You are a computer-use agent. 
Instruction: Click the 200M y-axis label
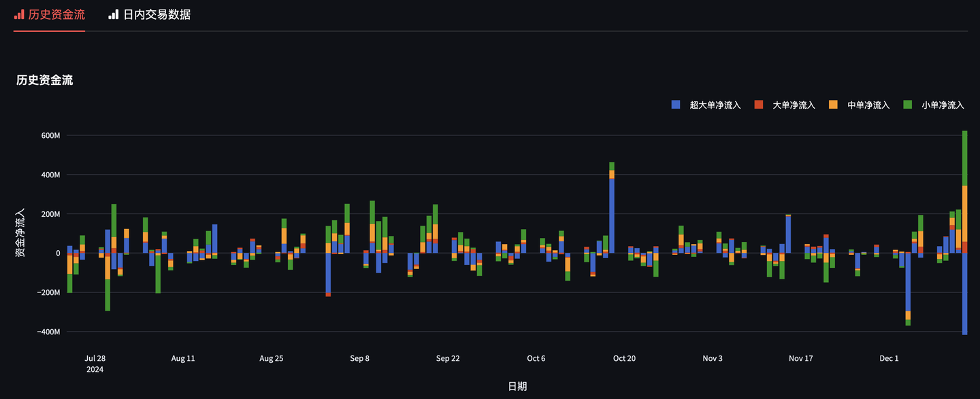click(50, 214)
